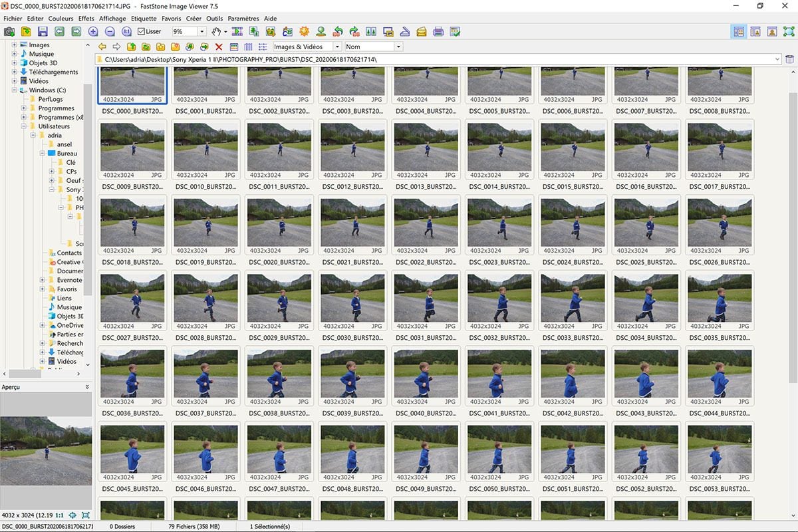
Task: Toggle the Lisser checkbox
Action: coord(142,31)
